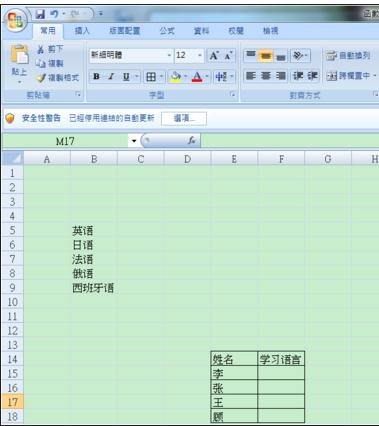The width and height of the screenshot is (379, 426).
Task: Open the 檢視 ribbon tab
Action: 270,31
